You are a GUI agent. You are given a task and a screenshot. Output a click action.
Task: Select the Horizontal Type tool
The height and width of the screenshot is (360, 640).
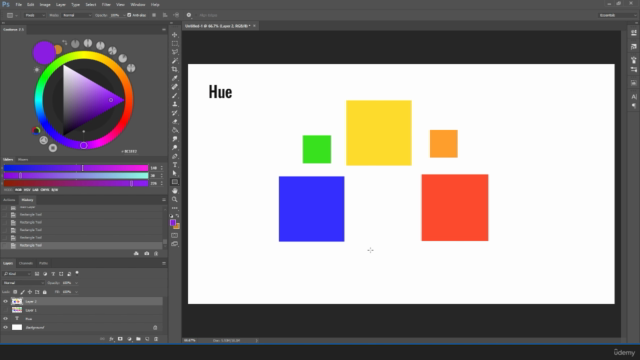175,165
